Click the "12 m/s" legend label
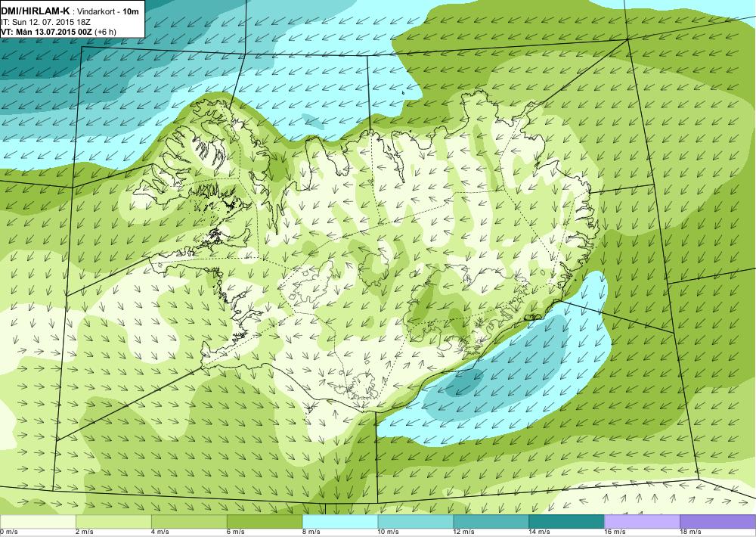The width and height of the screenshot is (756, 537). (x=464, y=532)
